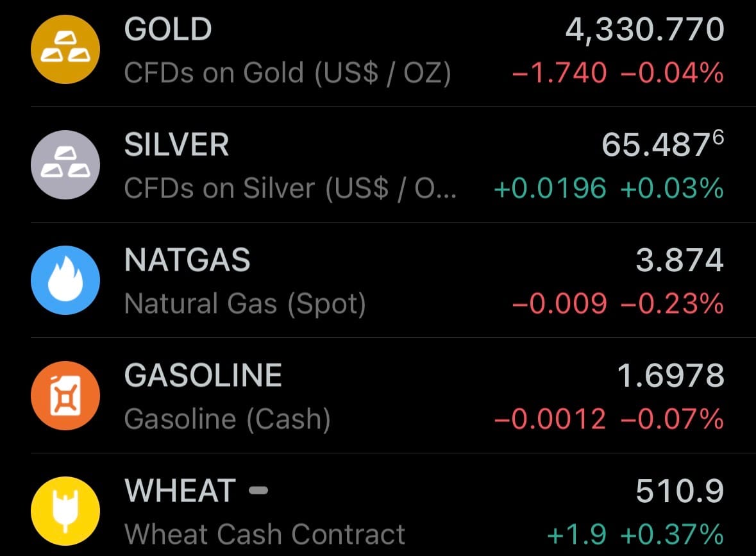Tap the natural gas price 3.874

pos(680,260)
